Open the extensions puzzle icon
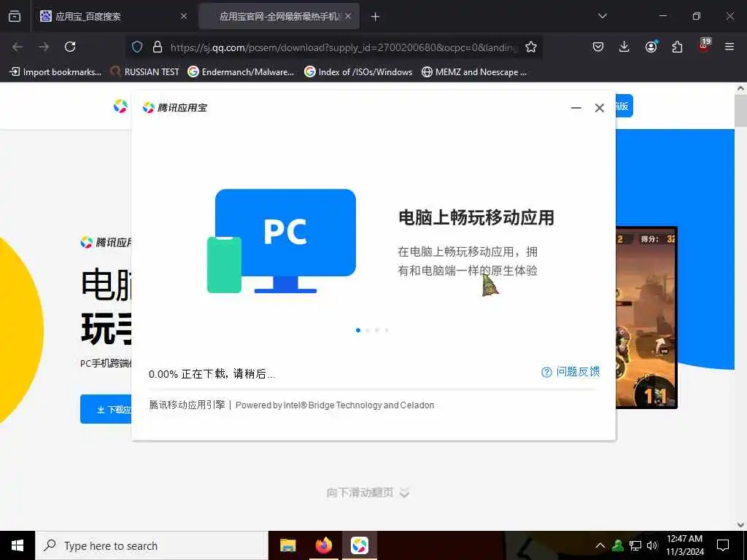This screenshot has height=560, width=747. pyautogui.click(x=677, y=47)
